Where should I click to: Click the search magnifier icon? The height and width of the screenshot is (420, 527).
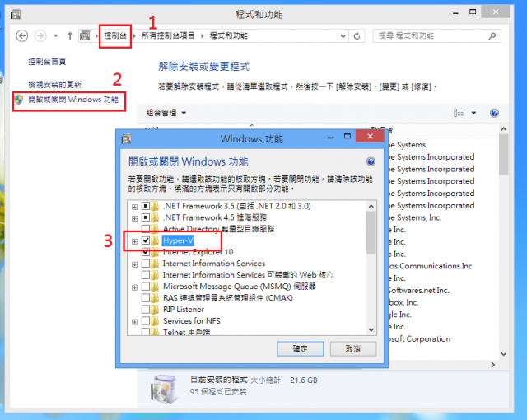(x=492, y=35)
